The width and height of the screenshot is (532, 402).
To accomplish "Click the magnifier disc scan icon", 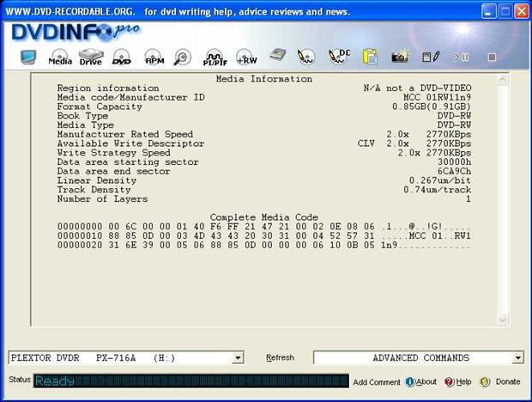I will tap(182, 57).
